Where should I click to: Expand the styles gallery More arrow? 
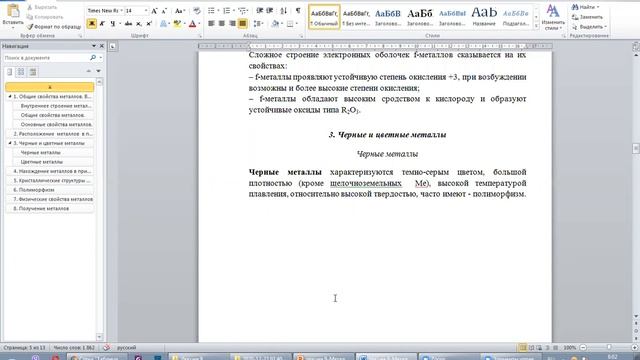point(536,26)
